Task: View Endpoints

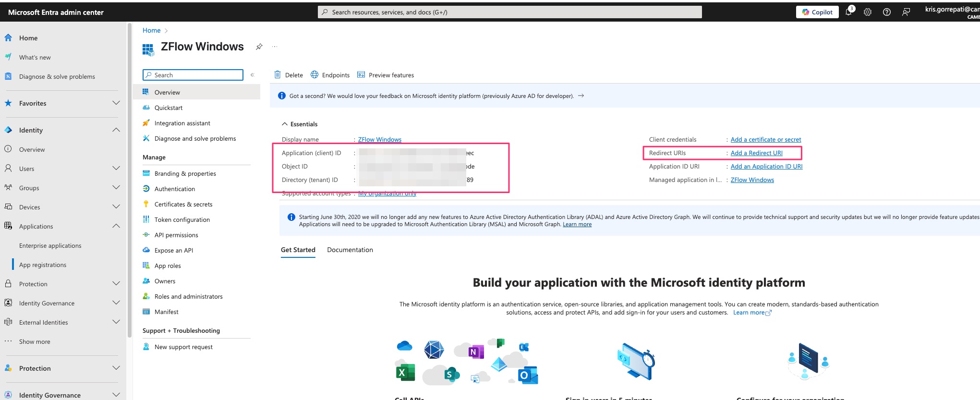Action: coord(330,75)
